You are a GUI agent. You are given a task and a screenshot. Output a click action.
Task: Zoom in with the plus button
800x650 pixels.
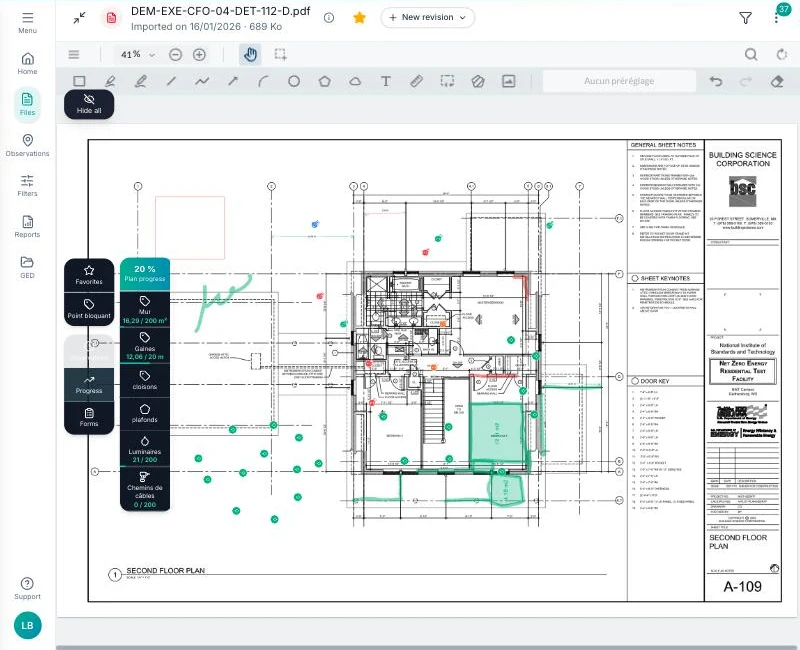pyautogui.click(x=199, y=54)
